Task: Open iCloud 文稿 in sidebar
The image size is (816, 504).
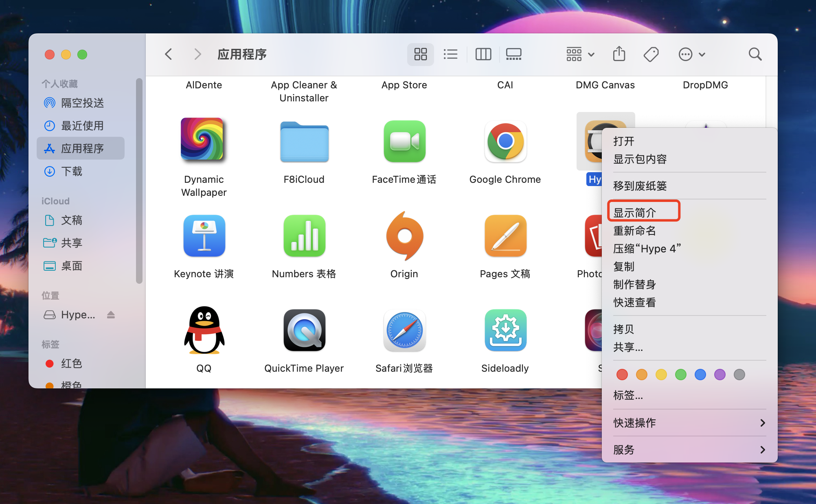Action: [x=81, y=220]
